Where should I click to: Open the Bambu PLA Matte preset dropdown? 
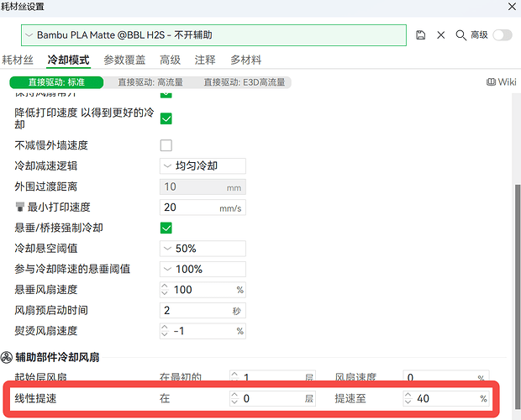pos(213,35)
